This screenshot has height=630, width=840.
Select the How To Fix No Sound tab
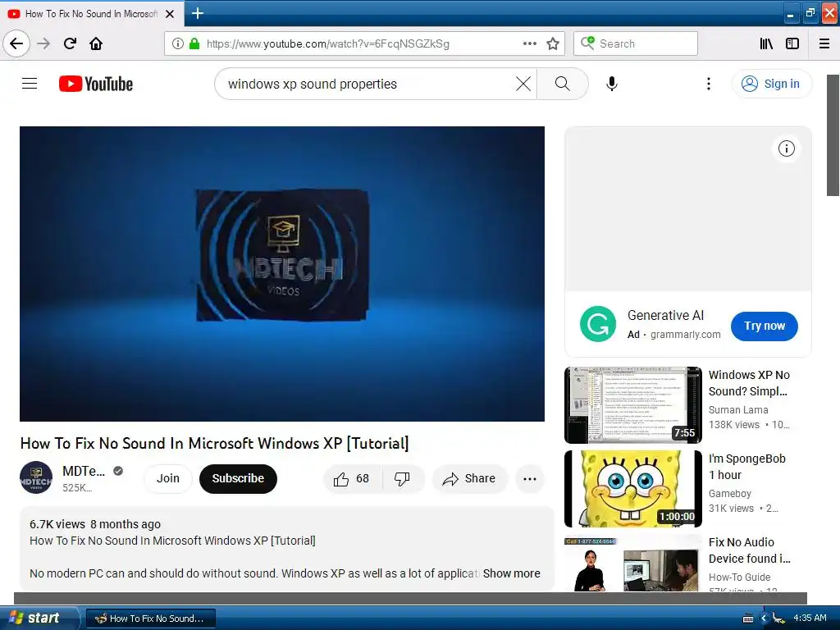92,13
